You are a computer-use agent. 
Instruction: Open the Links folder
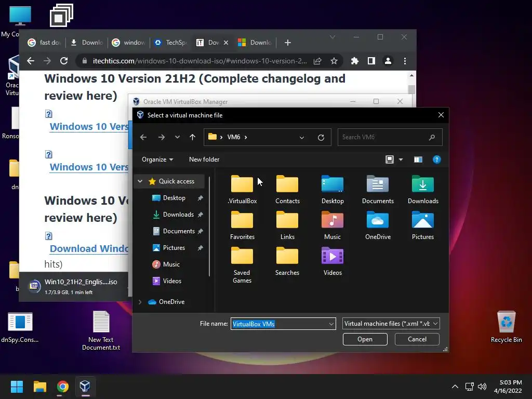tap(287, 225)
